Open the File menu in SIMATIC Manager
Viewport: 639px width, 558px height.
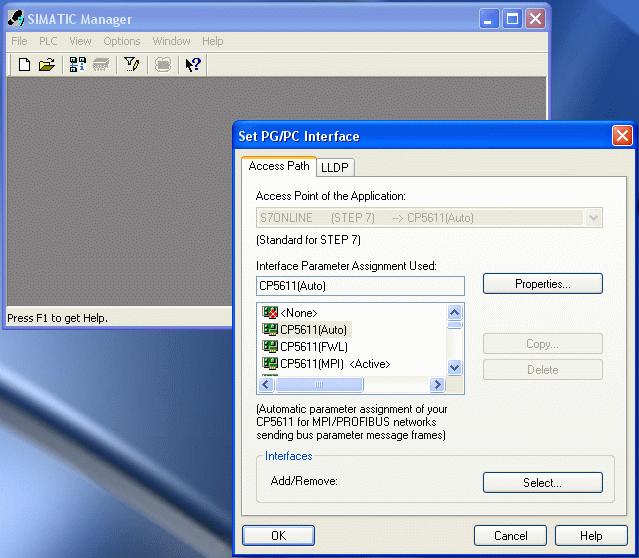tap(19, 41)
